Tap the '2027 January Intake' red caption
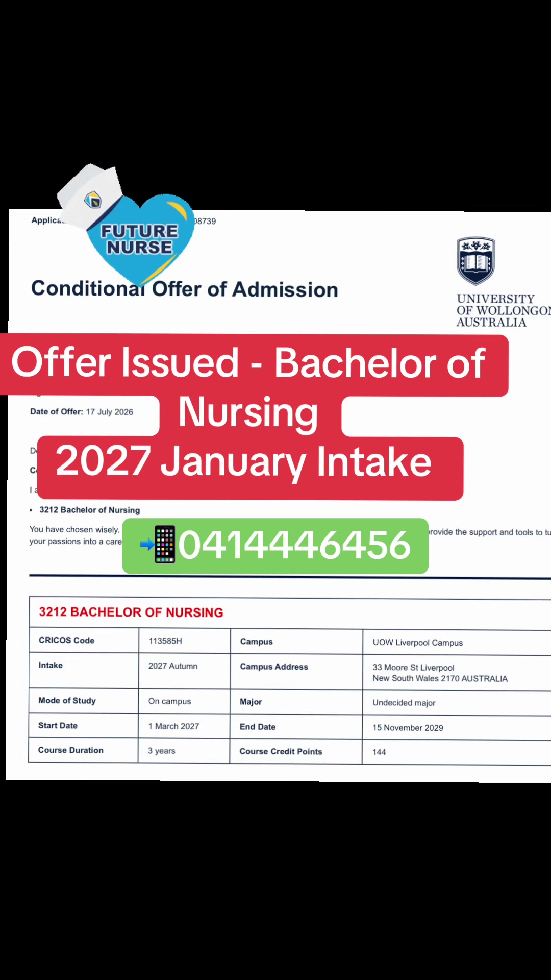 [x=244, y=461]
